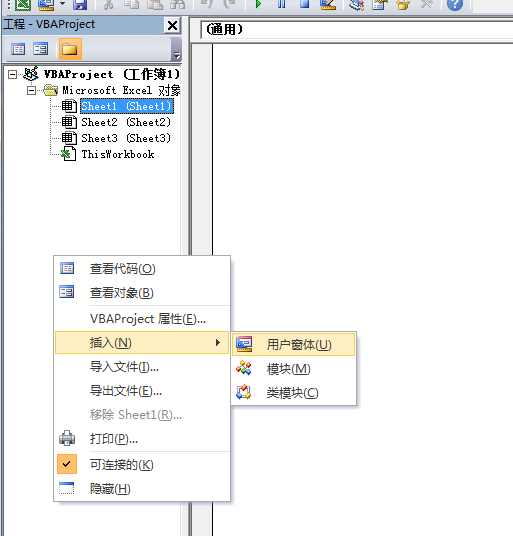Toggle Design Mode toolbar icon

[328, 4]
